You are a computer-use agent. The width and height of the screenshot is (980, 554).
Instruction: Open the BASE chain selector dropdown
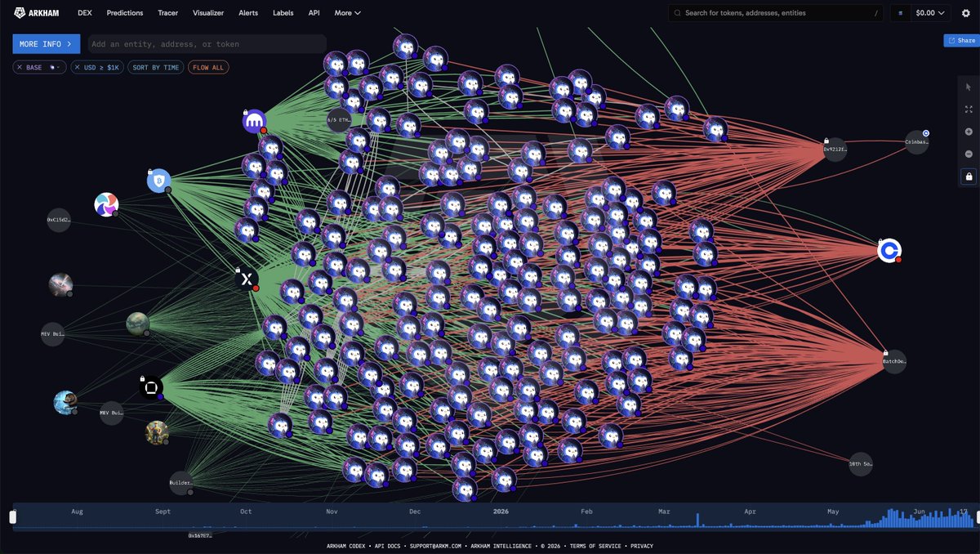point(56,68)
